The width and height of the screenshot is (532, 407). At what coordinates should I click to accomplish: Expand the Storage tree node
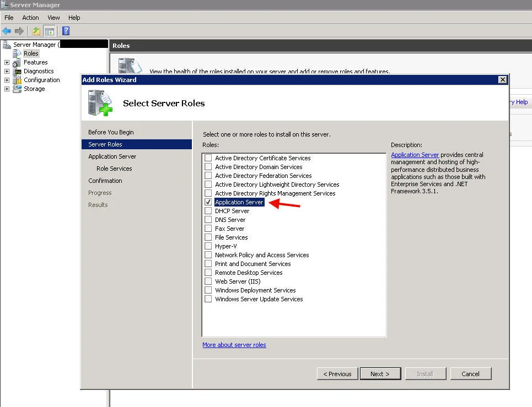tap(7, 89)
